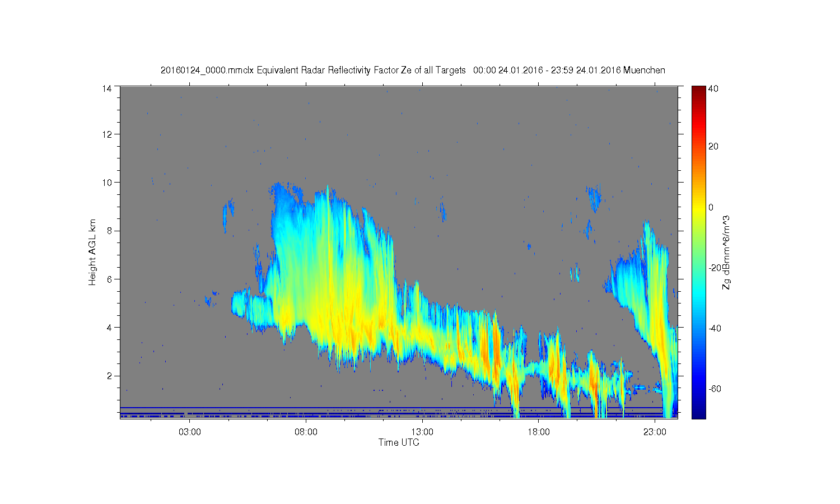
Task: Click the colorbar label -40
Action: click(714, 328)
